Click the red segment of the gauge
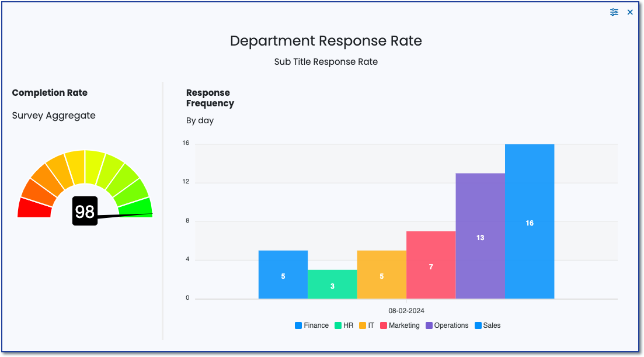Image resolution: width=644 pixels, height=357 pixels. pyautogui.click(x=34, y=208)
